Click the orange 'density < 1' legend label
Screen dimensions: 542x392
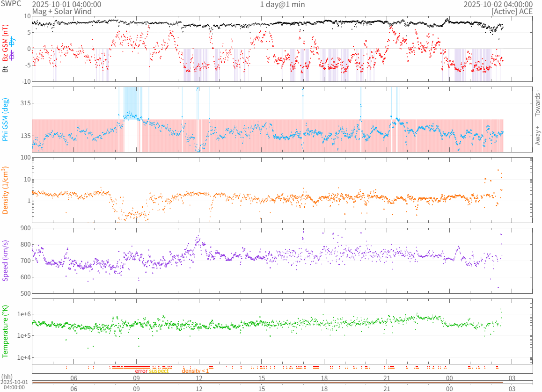pyautogui.click(x=195, y=371)
